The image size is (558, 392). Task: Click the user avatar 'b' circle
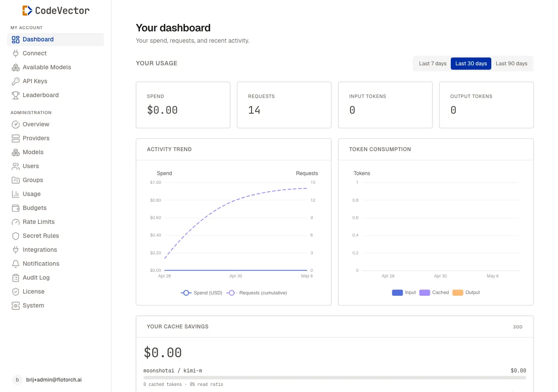pos(17,380)
